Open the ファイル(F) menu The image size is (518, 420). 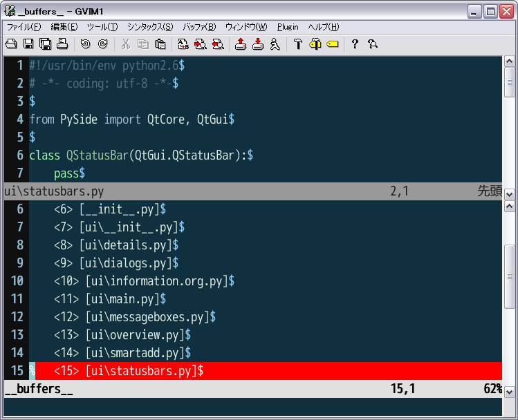coord(24,27)
